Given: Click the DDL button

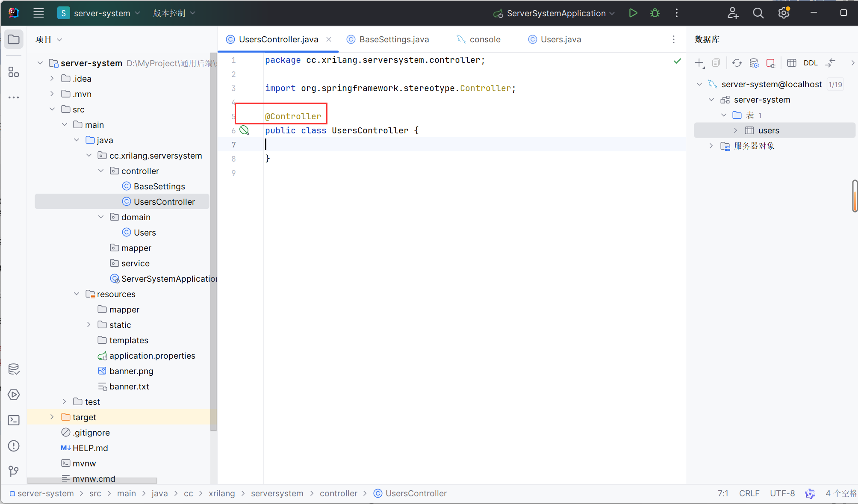Looking at the screenshot, I should tap(811, 63).
